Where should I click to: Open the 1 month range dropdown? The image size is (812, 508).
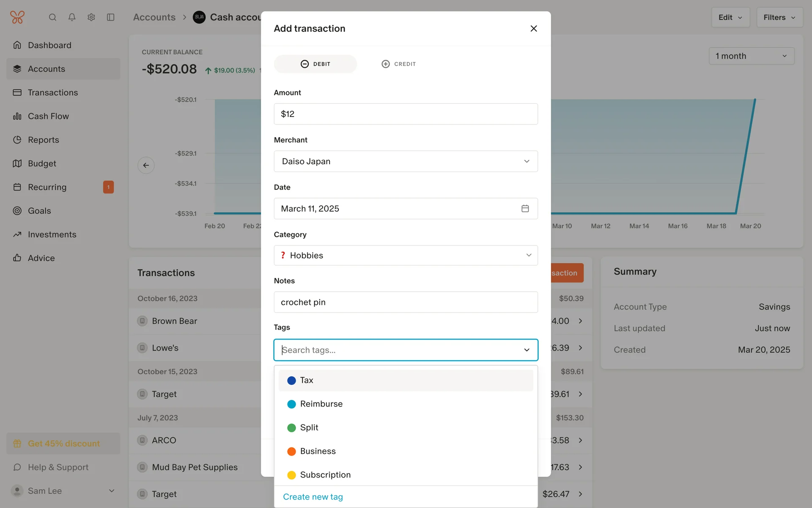pos(751,56)
